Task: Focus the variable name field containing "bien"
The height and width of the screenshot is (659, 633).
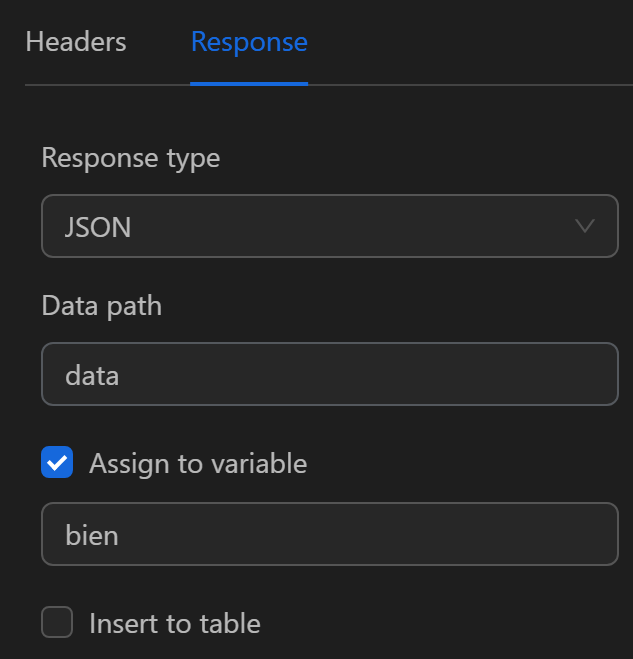Action: (329, 535)
